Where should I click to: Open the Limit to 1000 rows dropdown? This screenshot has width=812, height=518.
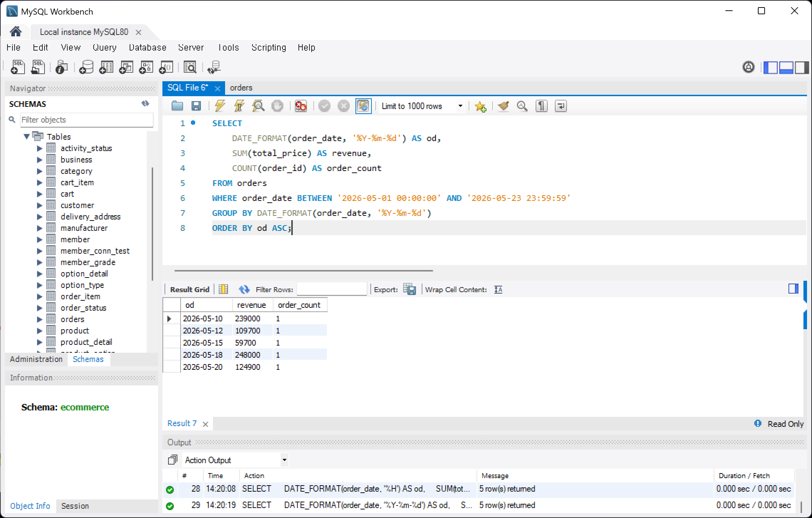[x=422, y=106]
